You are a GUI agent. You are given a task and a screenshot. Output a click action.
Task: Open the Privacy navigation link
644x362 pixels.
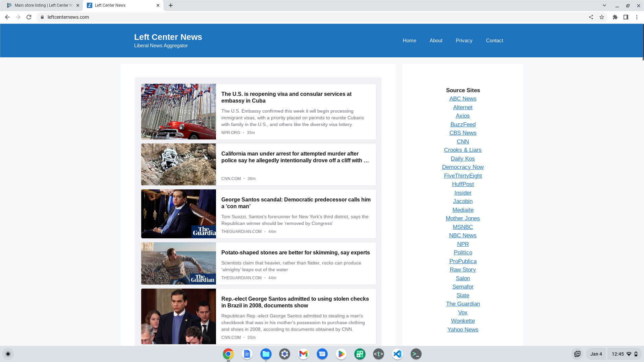[464, 41]
